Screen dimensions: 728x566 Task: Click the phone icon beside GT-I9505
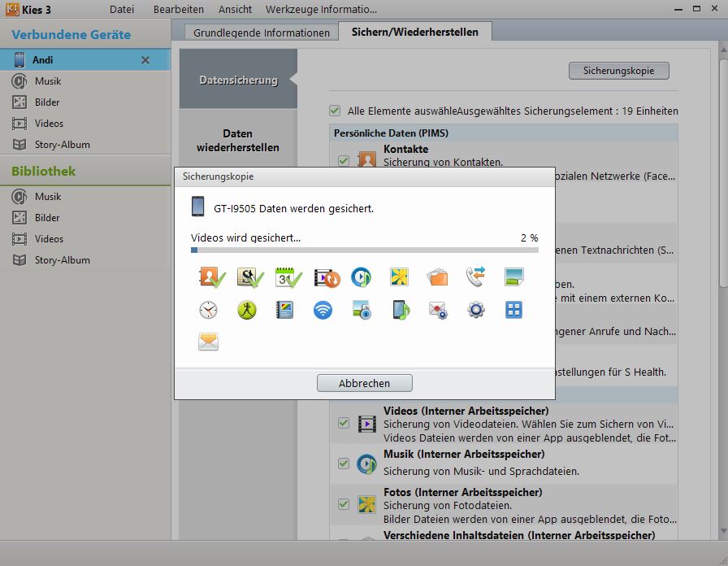pyautogui.click(x=197, y=207)
